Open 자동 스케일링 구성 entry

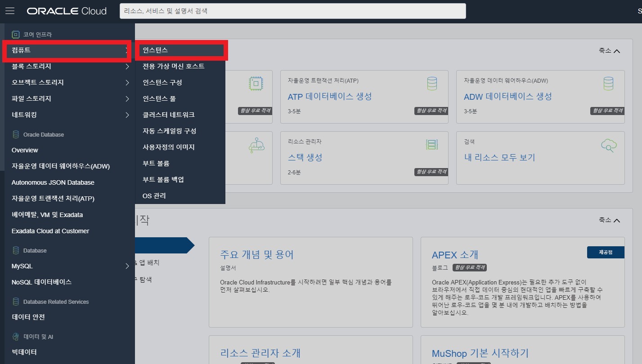tap(170, 131)
